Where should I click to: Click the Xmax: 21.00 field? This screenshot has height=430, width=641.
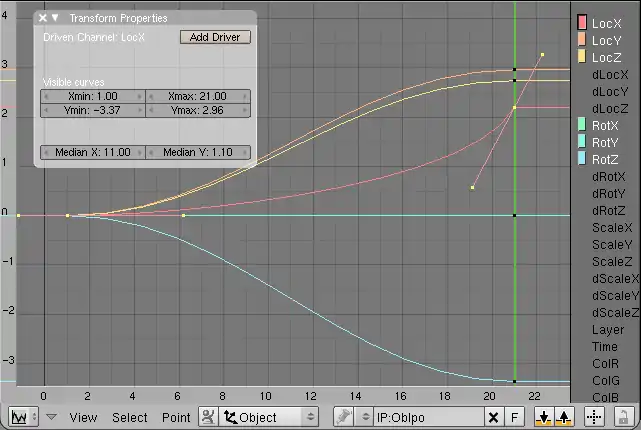[198, 96]
